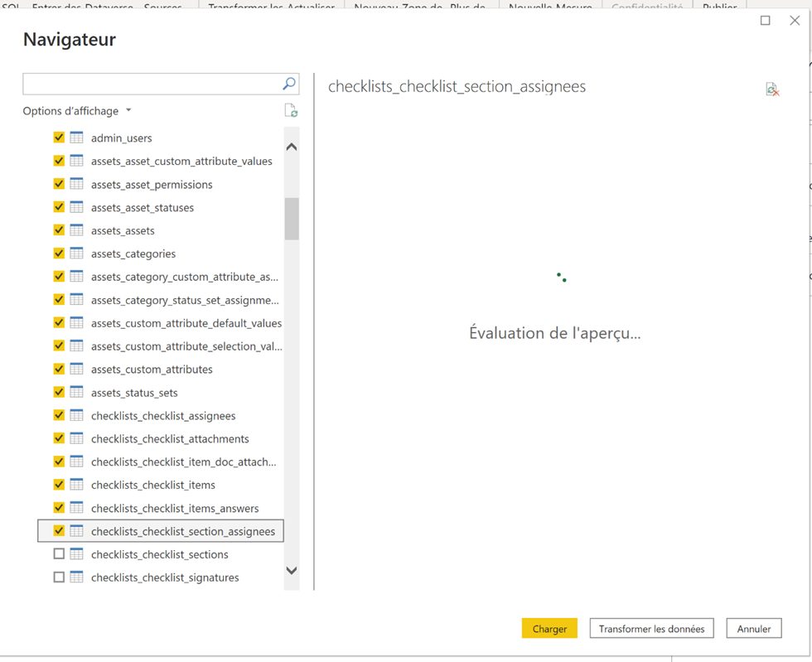Uncheck the admin_users checkbox
The image size is (812, 662).
pos(59,138)
